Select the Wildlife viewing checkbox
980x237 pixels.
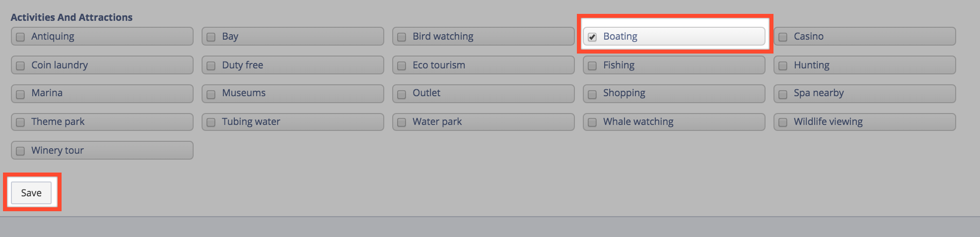coord(782,122)
